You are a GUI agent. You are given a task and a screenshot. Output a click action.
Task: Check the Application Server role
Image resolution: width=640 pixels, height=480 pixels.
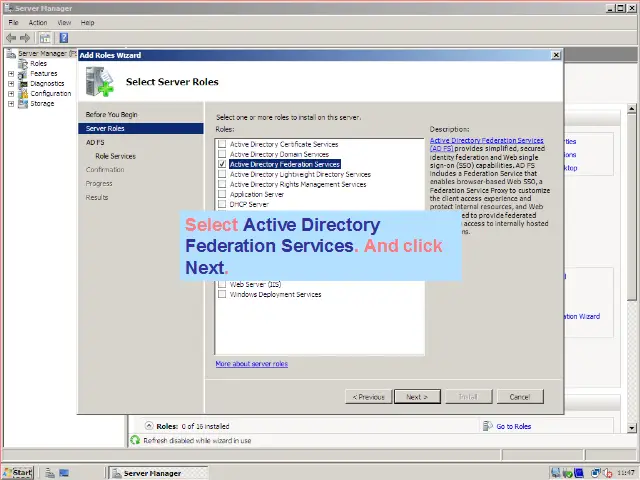pos(222,194)
